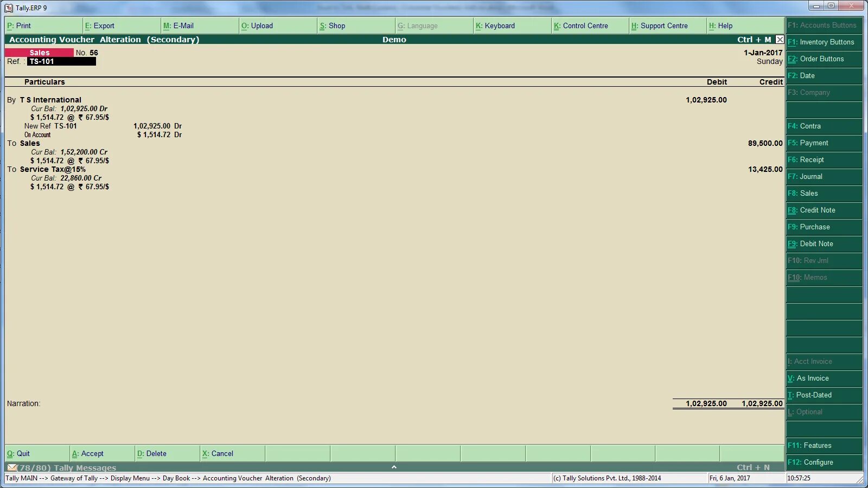Accept the voucher
868x488 pixels.
point(103,454)
